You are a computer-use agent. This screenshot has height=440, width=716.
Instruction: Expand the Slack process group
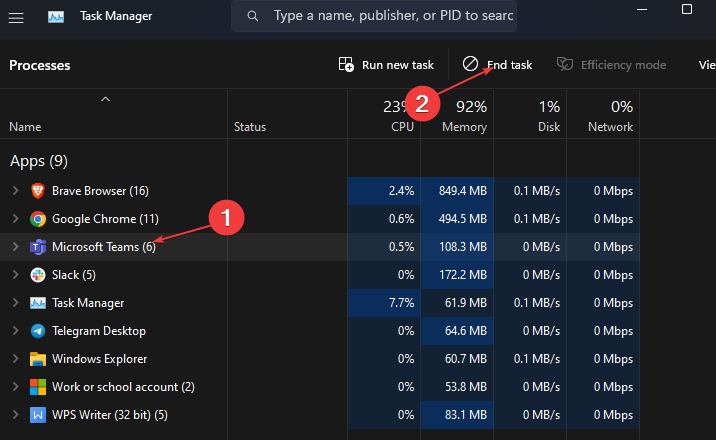coord(15,274)
